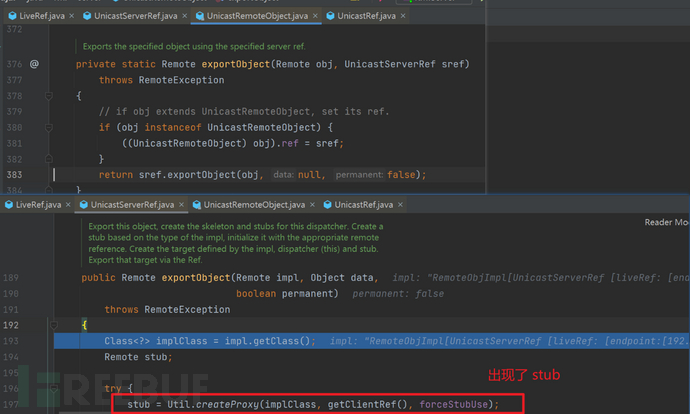The height and width of the screenshot is (414, 690).
Task: Close UnicastRef.java tab in upper editor
Action: pos(403,16)
